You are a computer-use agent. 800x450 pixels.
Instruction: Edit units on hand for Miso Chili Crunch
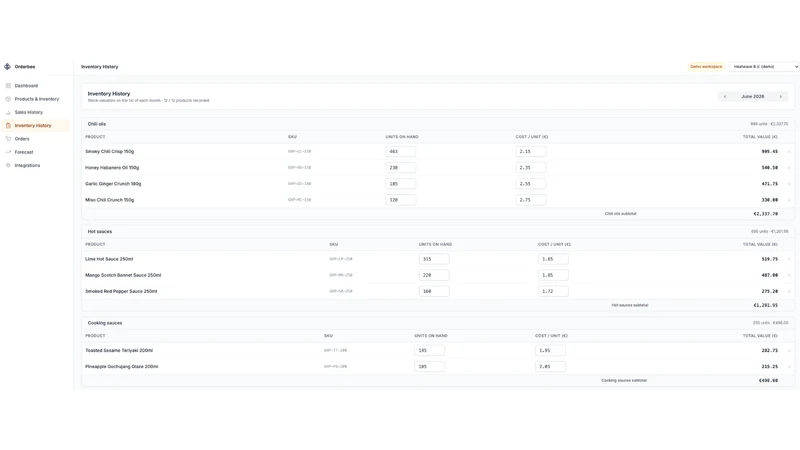(x=401, y=200)
